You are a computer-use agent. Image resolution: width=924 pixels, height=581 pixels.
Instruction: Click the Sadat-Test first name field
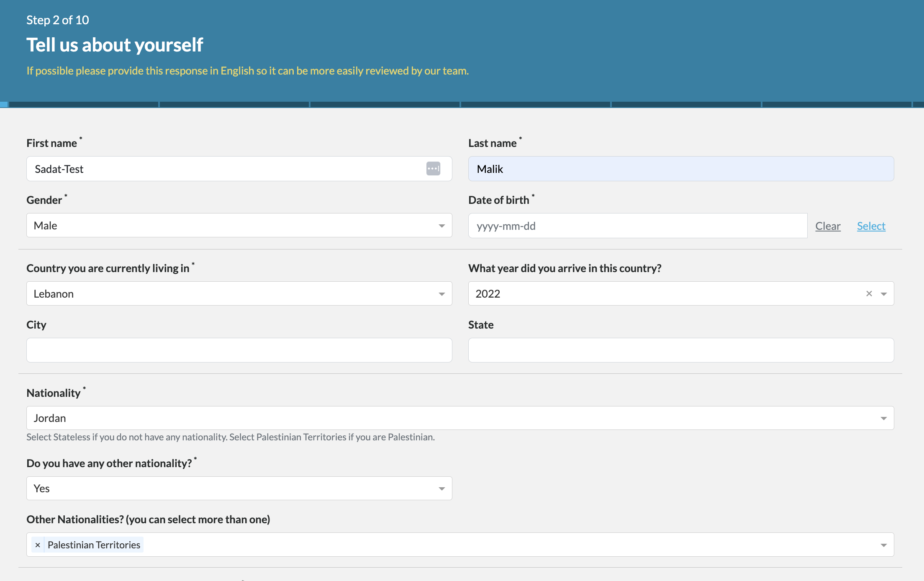(209, 168)
